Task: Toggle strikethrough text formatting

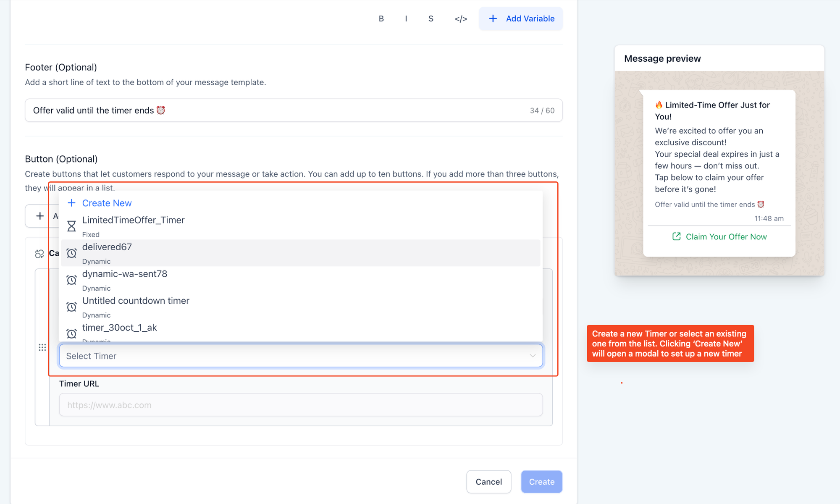Action: [x=430, y=18]
